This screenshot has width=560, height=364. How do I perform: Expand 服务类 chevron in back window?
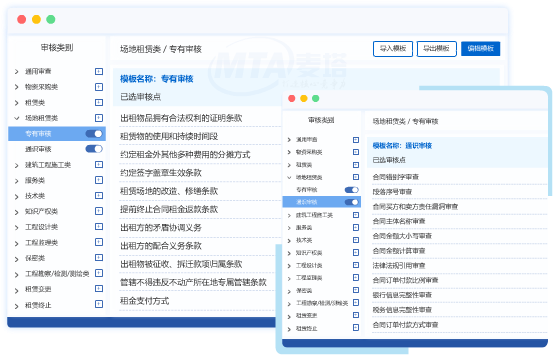16,181
